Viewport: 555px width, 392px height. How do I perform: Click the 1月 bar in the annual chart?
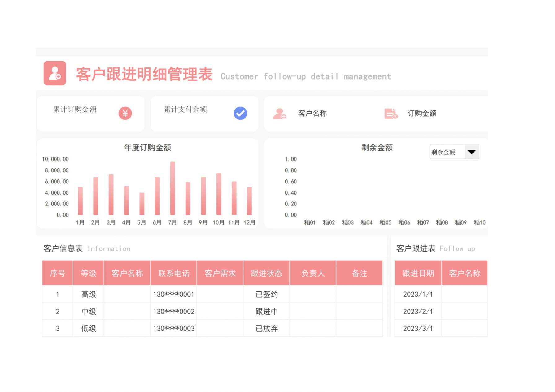(80, 201)
